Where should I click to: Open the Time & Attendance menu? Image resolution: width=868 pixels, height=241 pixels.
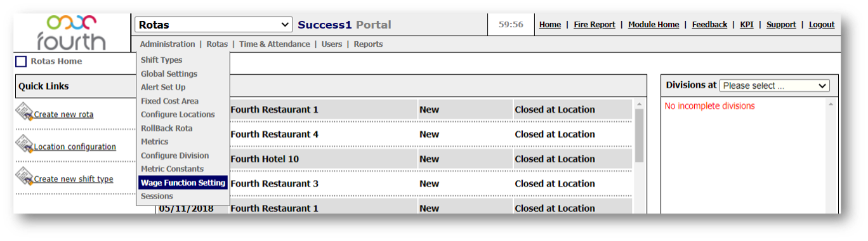275,44
